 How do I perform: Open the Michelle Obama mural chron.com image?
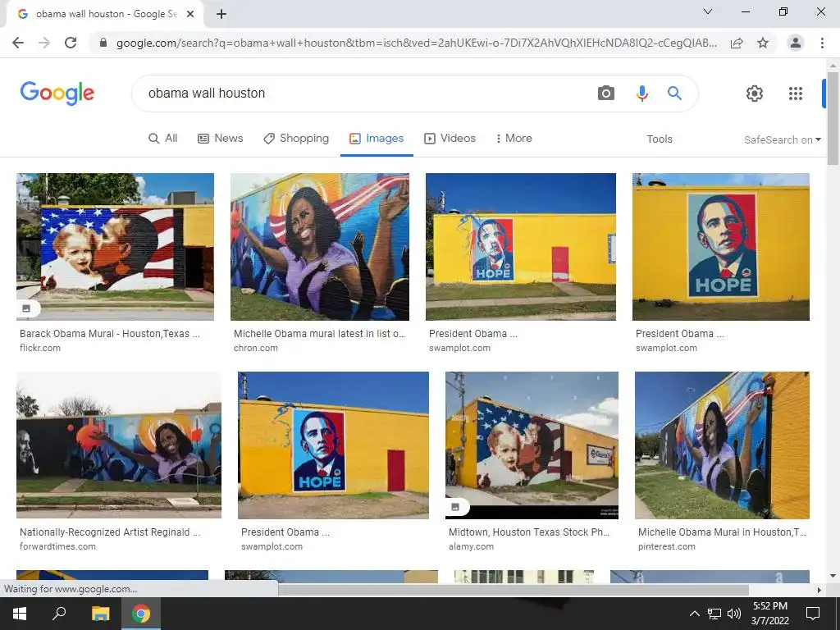coord(320,246)
